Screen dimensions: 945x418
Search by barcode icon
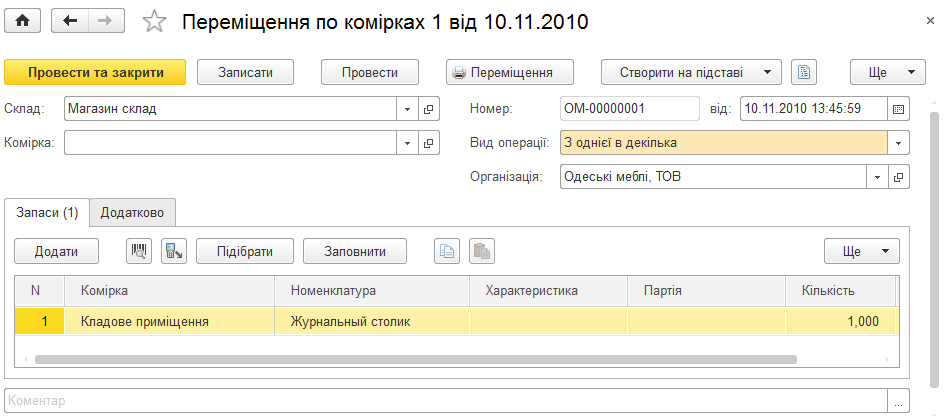(139, 251)
